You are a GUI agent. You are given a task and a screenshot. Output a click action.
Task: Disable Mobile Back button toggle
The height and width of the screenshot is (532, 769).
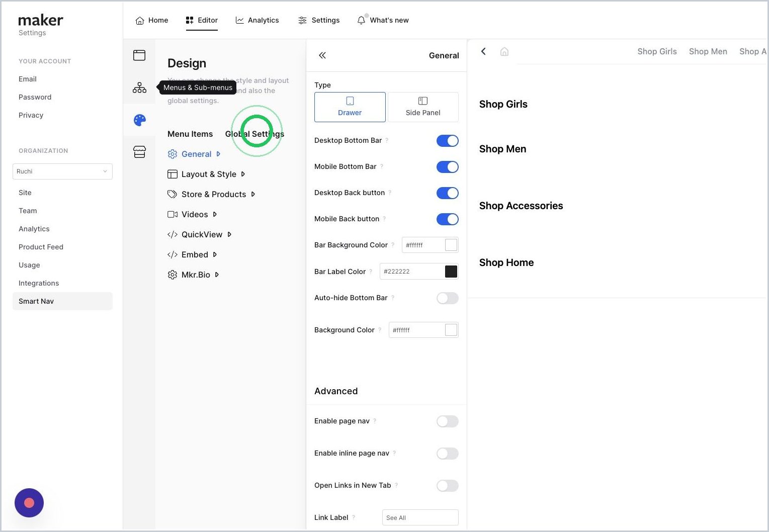coord(448,219)
